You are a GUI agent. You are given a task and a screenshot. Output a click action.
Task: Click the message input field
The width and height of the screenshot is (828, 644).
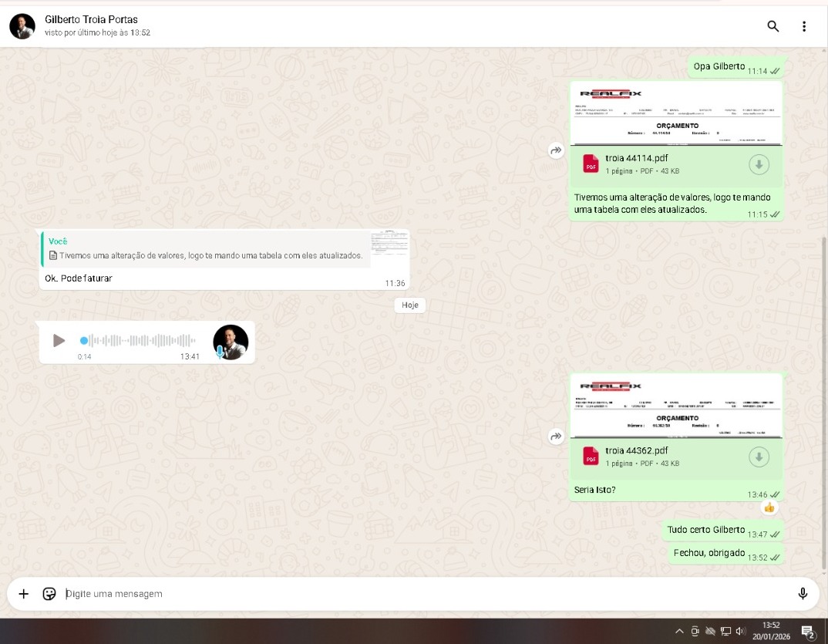coord(424,594)
